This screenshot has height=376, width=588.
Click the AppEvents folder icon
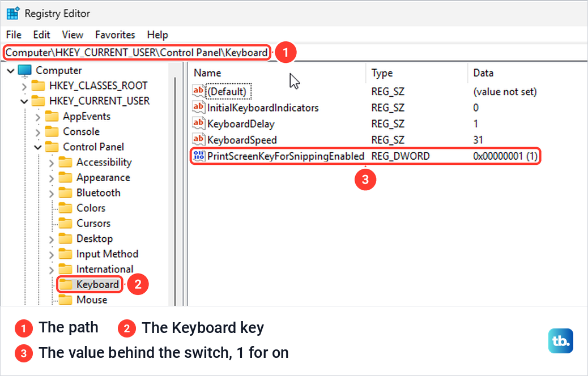pos(52,117)
